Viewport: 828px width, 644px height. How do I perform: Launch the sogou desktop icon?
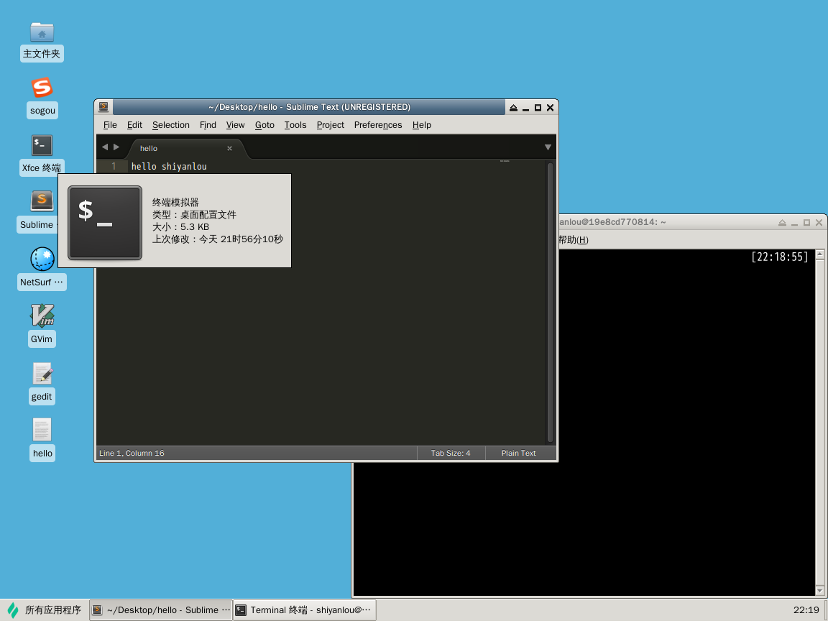tap(42, 88)
